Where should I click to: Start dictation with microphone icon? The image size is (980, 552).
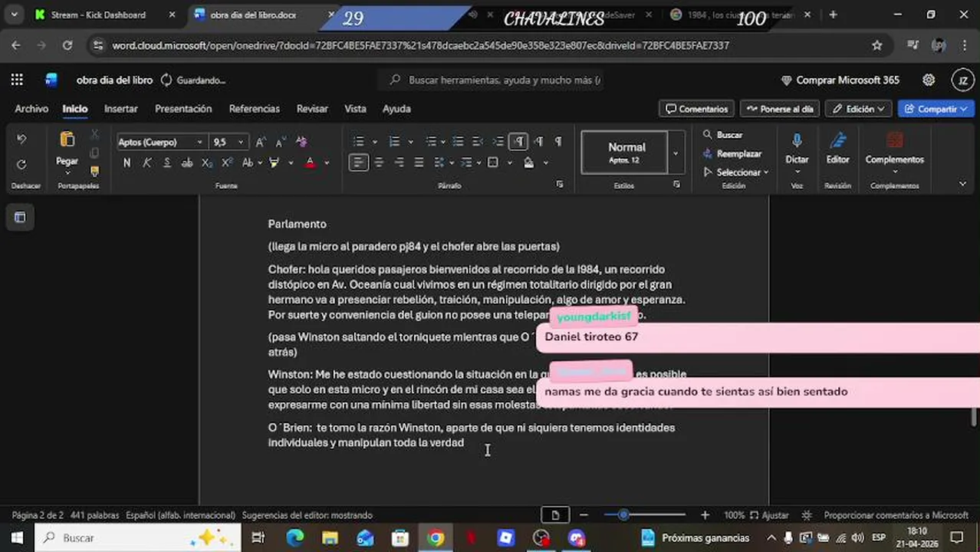point(797,142)
